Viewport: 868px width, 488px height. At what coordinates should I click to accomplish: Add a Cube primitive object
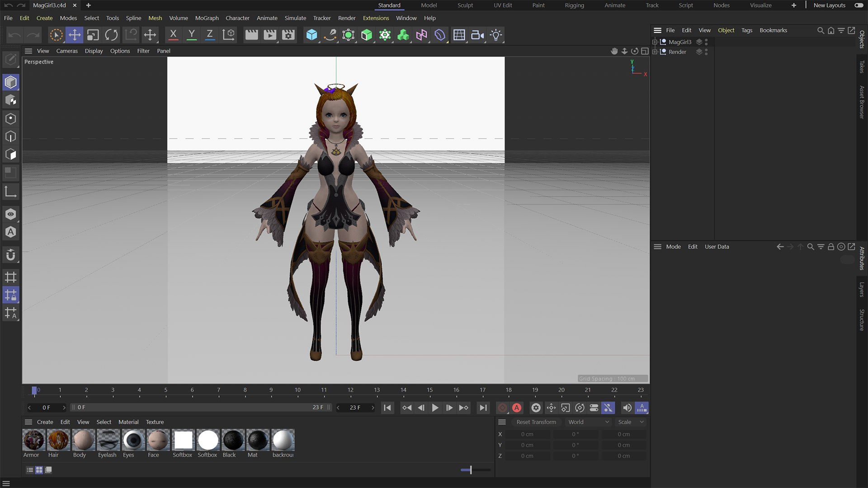coord(311,35)
